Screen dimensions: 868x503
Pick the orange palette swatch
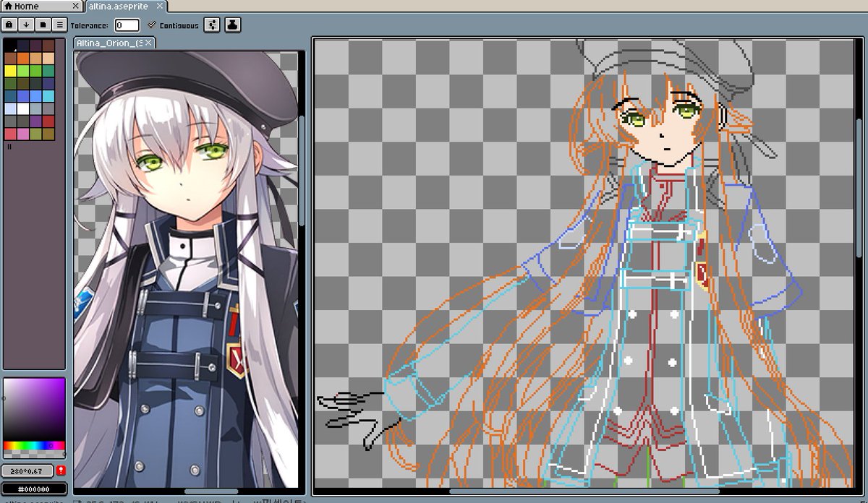(x=23, y=59)
